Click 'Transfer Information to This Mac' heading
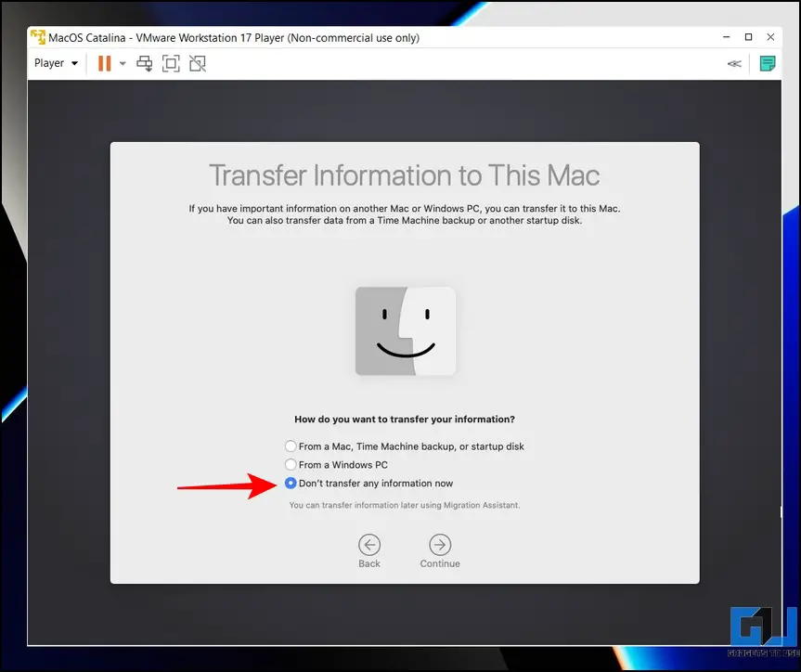The height and width of the screenshot is (672, 801). tap(405, 175)
